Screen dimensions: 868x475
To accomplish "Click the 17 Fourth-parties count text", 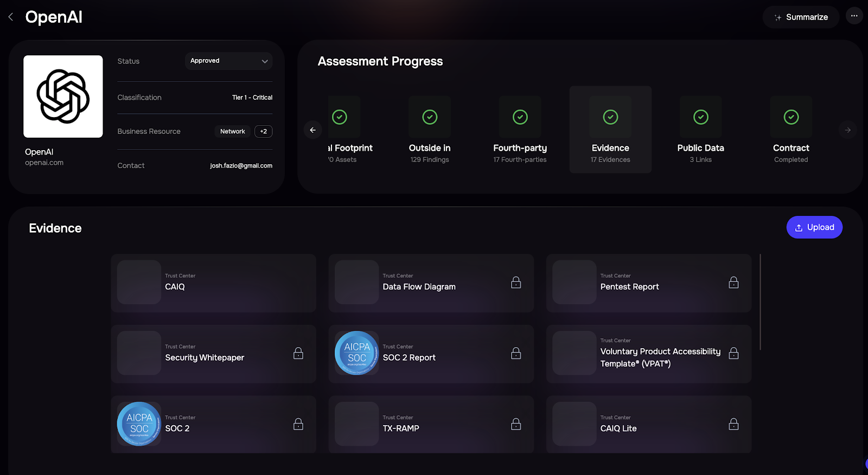I will click(520, 160).
